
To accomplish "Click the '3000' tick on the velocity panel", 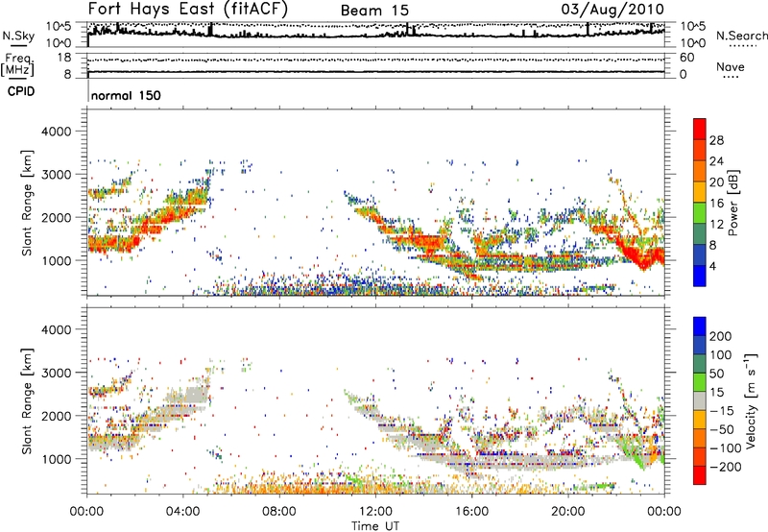I will tap(56, 373).
